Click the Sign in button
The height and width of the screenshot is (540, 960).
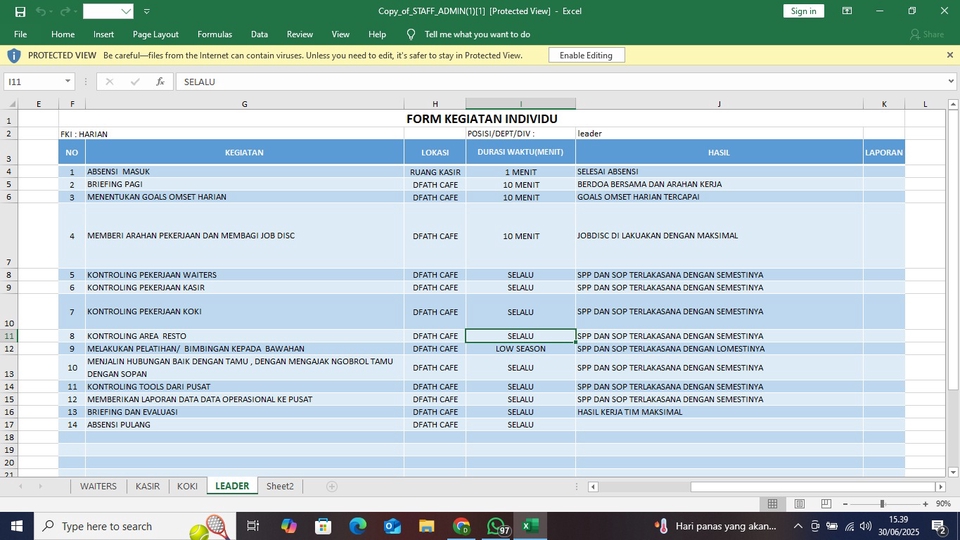pos(803,11)
